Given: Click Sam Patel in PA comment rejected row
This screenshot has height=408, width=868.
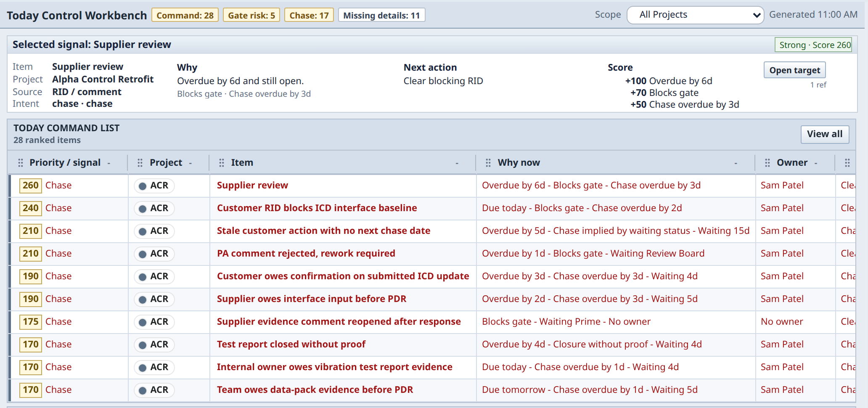Looking at the screenshot, I should (x=782, y=254).
